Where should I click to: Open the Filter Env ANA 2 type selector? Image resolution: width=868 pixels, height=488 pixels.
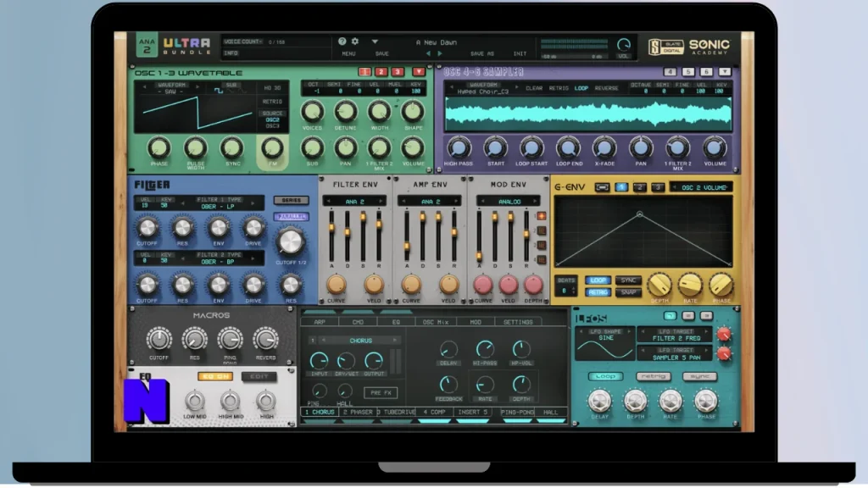click(x=354, y=202)
